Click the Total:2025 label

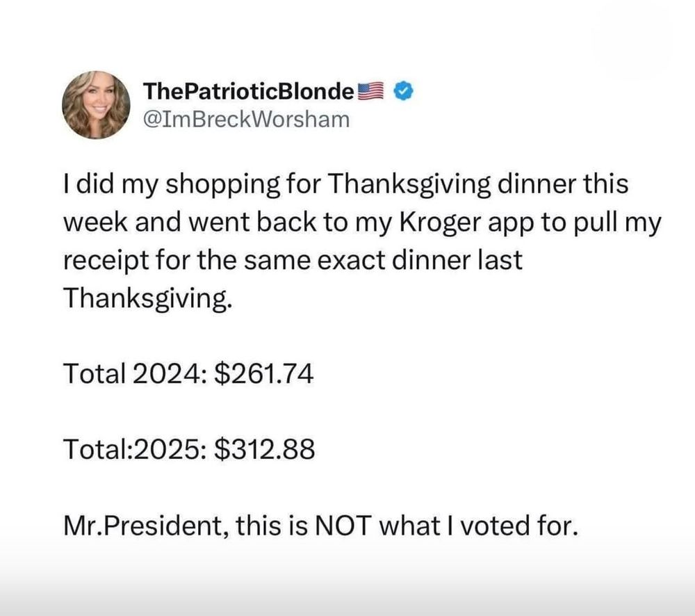click(x=135, y=449)
